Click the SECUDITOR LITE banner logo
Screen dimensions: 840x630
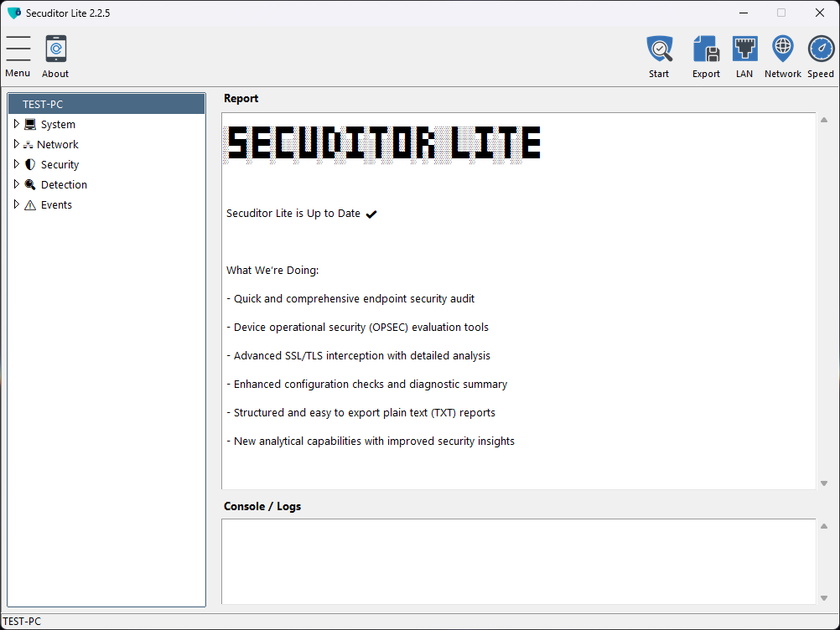(382, 143)
